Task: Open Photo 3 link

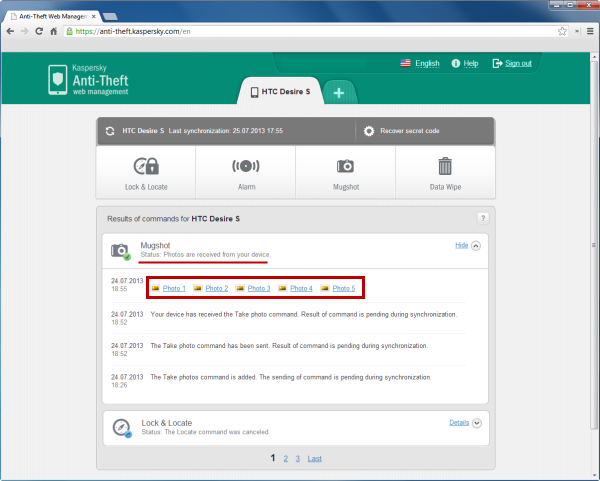Action: pyautogui.click(x=259, y=288)
